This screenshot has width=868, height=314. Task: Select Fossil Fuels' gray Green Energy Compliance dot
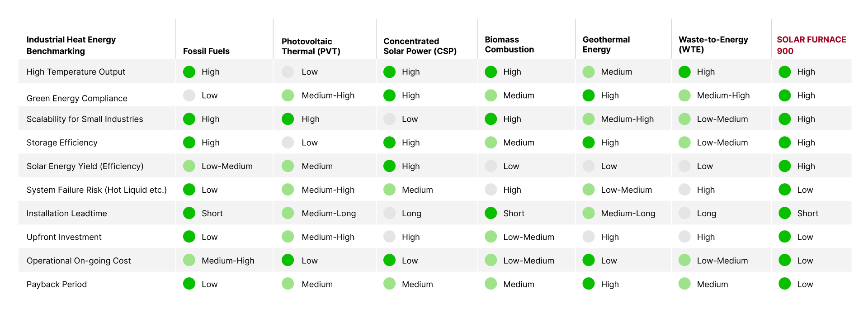[x=189, y=95]
